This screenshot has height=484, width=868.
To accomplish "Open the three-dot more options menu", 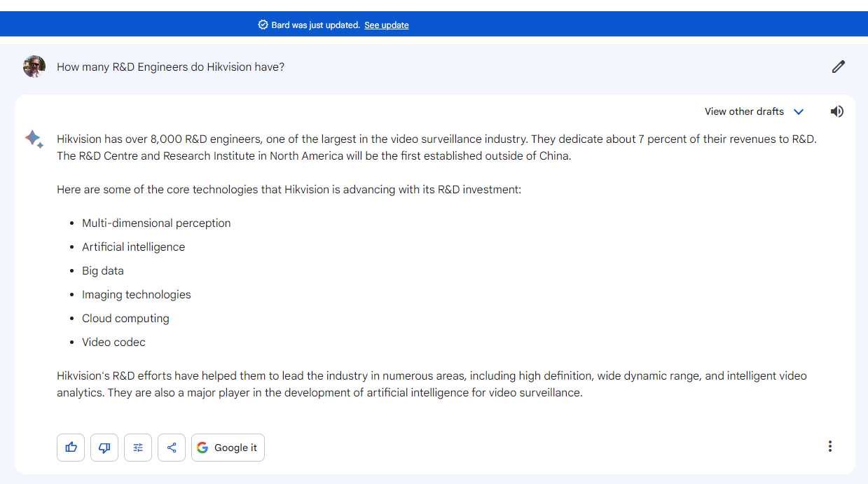I will click(x=830, y=446).
